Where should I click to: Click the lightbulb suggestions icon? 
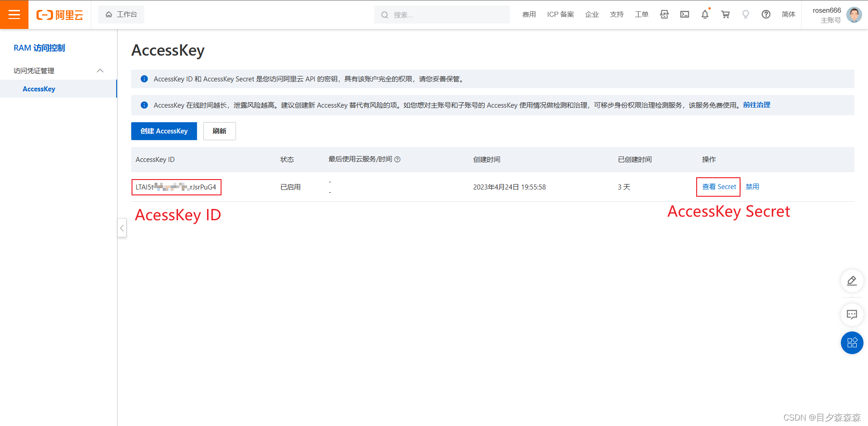tap(745, 14)
